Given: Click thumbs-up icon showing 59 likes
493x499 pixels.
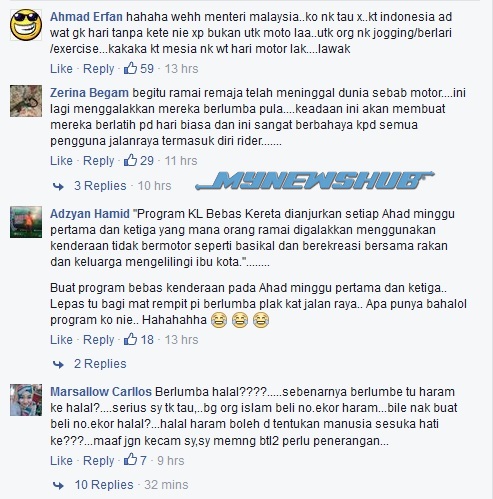Looking at the screenshot, I should (x=130, y=68).
